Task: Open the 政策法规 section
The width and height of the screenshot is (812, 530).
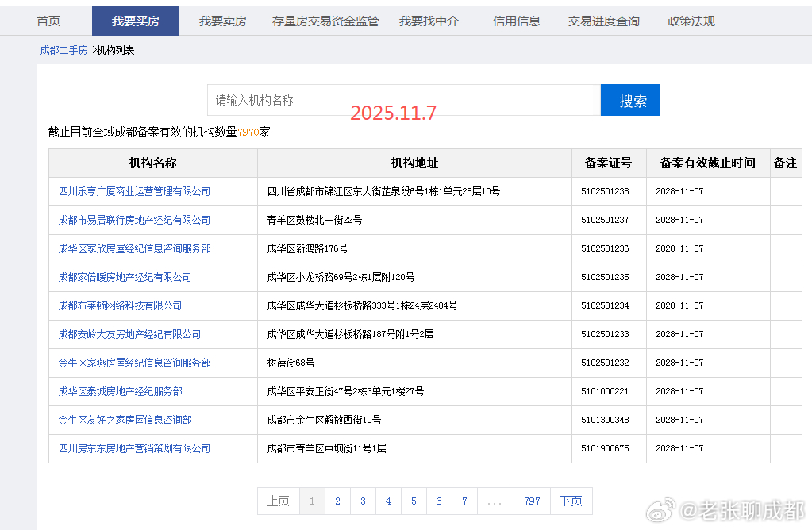Action: [689, 21]
